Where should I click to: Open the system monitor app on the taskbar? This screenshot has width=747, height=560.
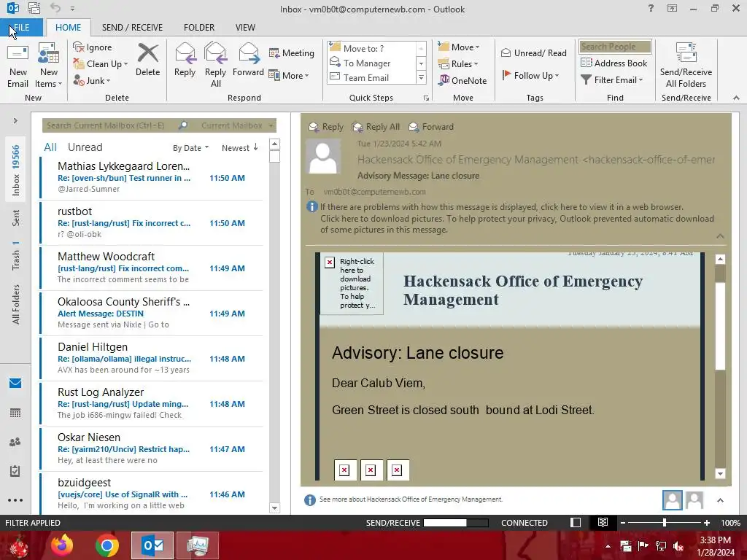click(x=197, y=545)
